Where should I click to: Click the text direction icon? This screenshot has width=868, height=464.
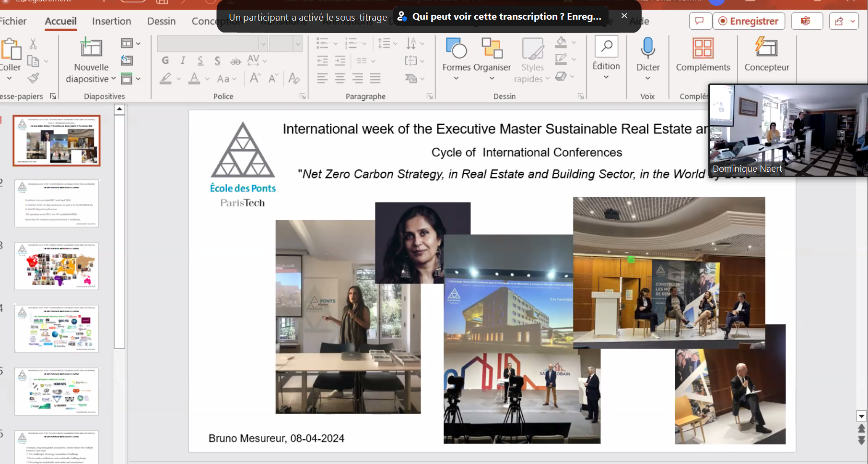(411, 43)
